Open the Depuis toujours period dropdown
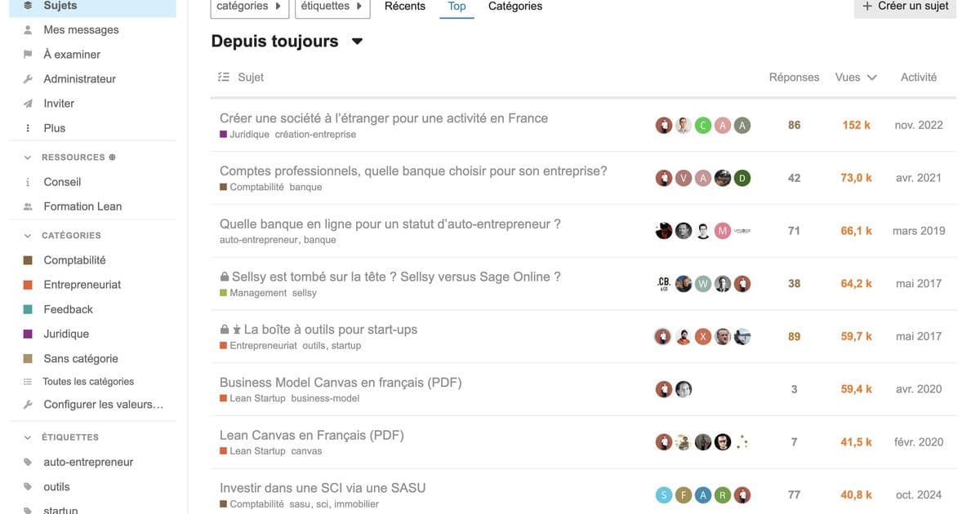Viewport: 980px width, 514px height. pos(357,42)
